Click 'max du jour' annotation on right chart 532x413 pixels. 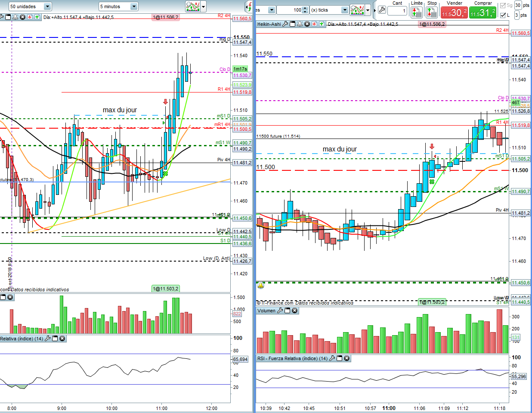pyautogui.click(x=340, y=149)
